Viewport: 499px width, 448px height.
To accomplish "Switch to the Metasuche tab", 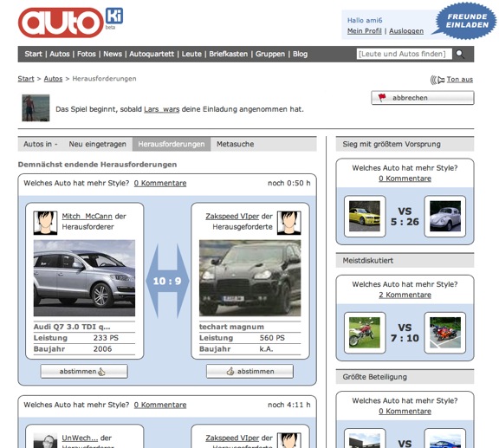I will (x=235, y=144).
